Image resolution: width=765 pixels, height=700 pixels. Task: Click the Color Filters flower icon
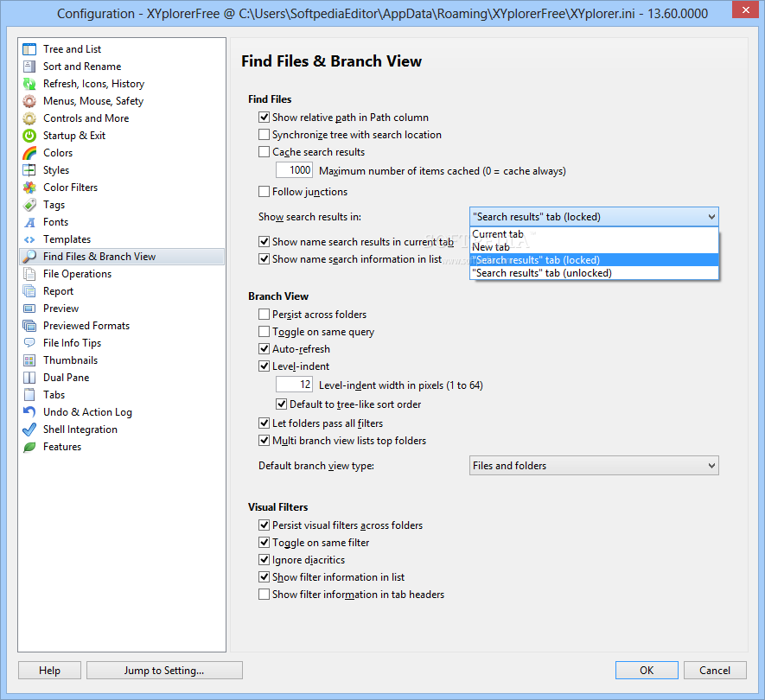click(x=29, y=188)
